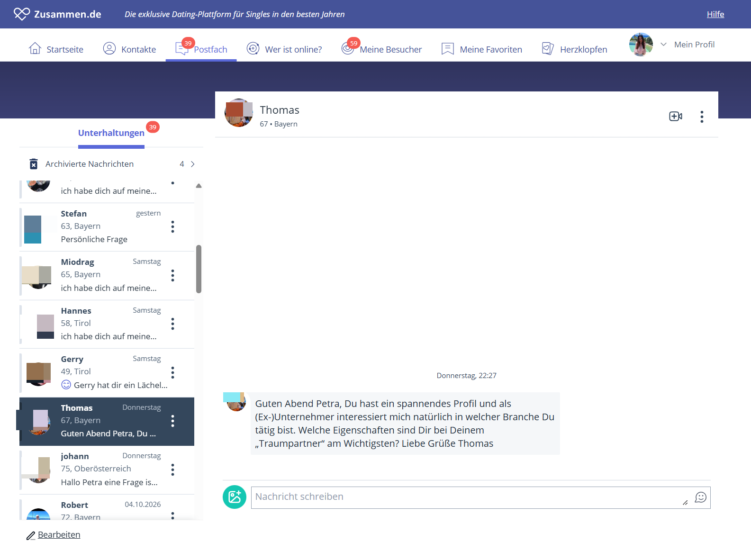
Task: Open Herzklopfen game
Action: 574,49
